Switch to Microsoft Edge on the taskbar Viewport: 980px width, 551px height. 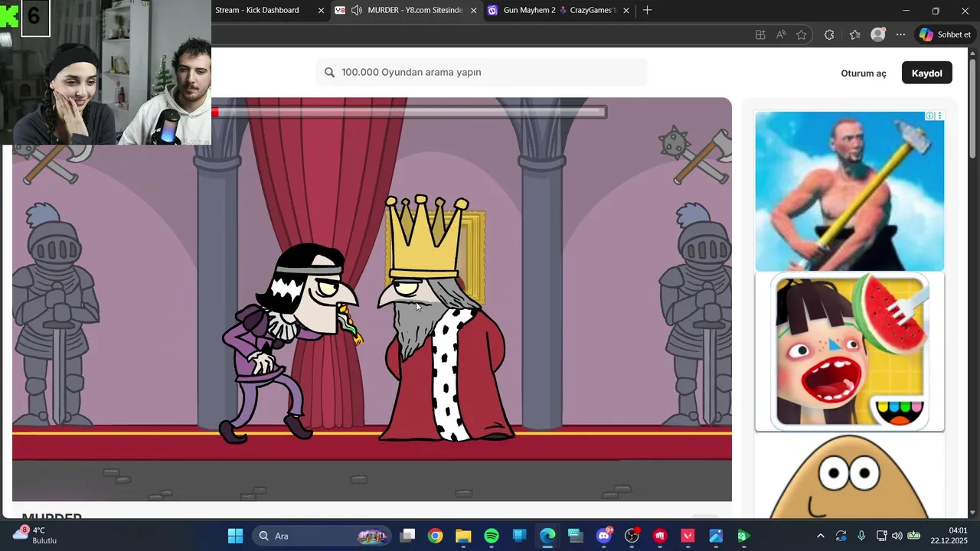(547, 536)
